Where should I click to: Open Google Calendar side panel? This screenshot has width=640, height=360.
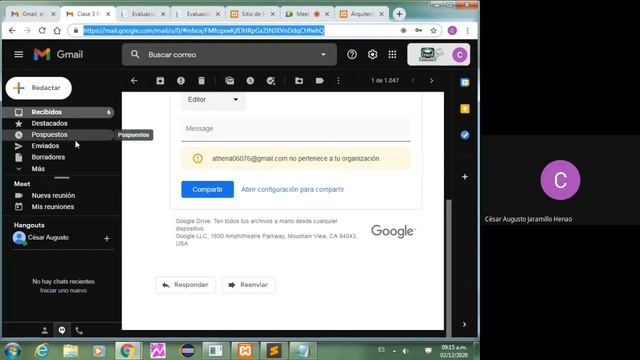click(465, 82)
